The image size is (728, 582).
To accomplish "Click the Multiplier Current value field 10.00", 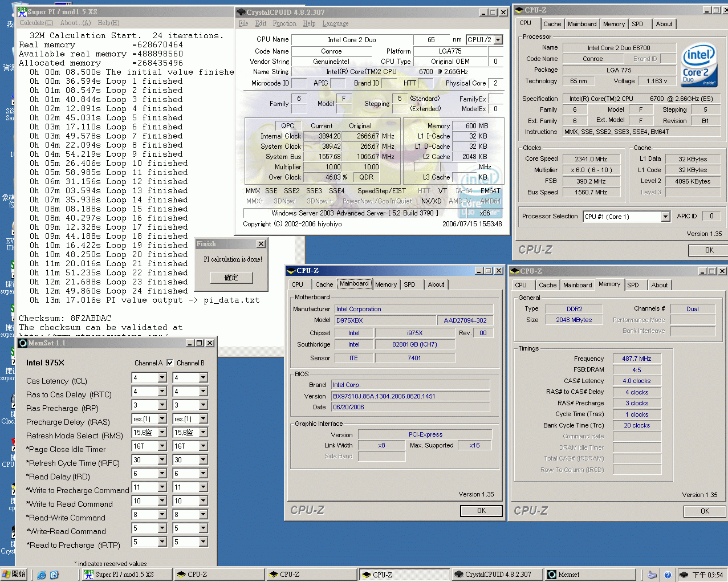I will point(323,167).
